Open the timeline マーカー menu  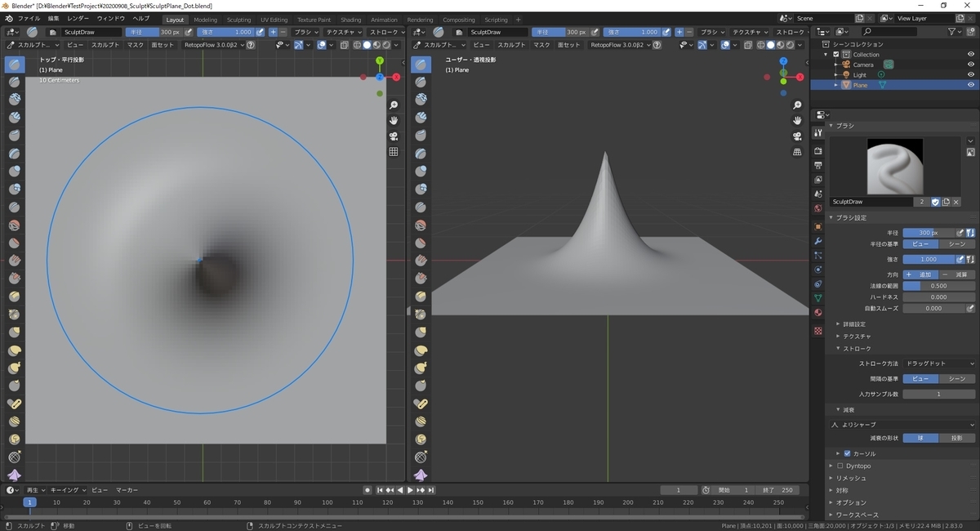point(127,490)
